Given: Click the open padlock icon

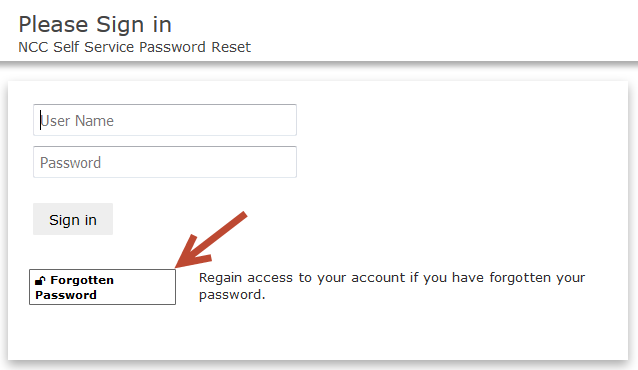Looking at the screenshot, I should click(x=40, y=280).
